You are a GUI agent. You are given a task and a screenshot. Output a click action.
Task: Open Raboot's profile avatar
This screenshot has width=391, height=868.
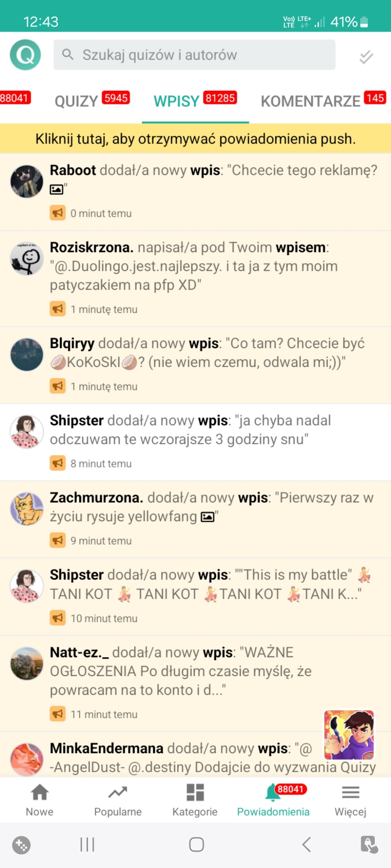point(27,181)
